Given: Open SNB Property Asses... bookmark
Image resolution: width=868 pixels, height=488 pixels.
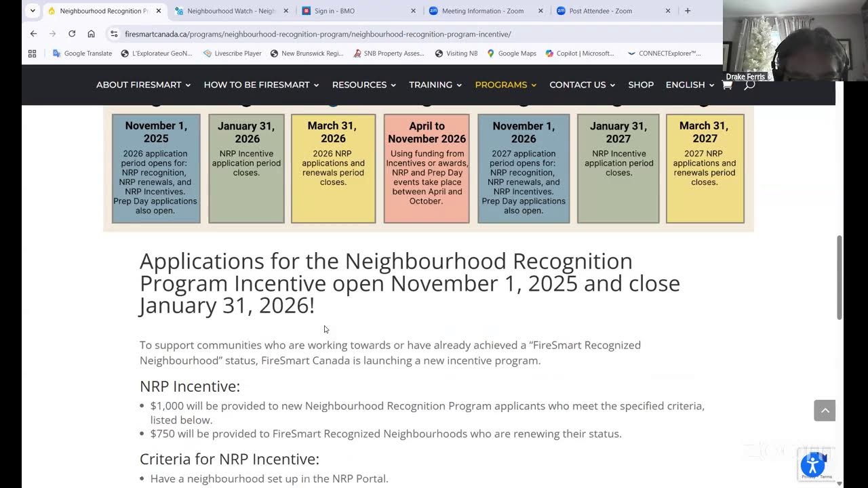Looking at the screenshot, I should pyautogui.click(x=389, y=53).
